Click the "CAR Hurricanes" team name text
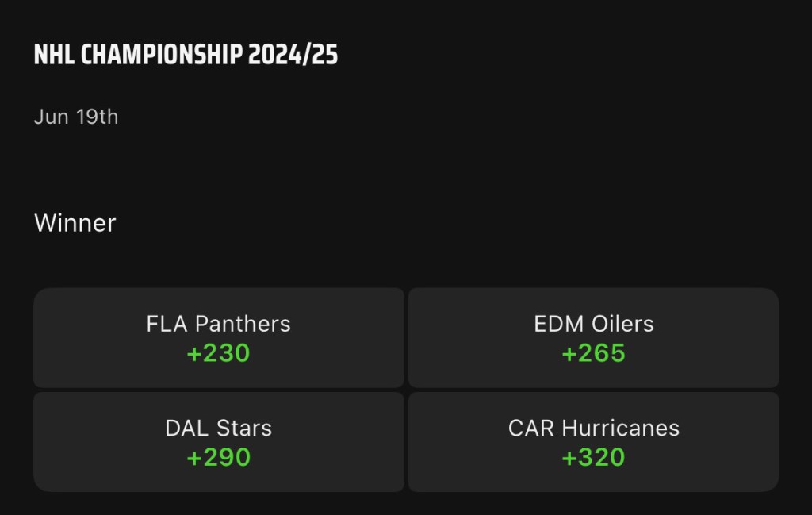Image resolution: width=812 pixels, height=515 pixels. 593,428
